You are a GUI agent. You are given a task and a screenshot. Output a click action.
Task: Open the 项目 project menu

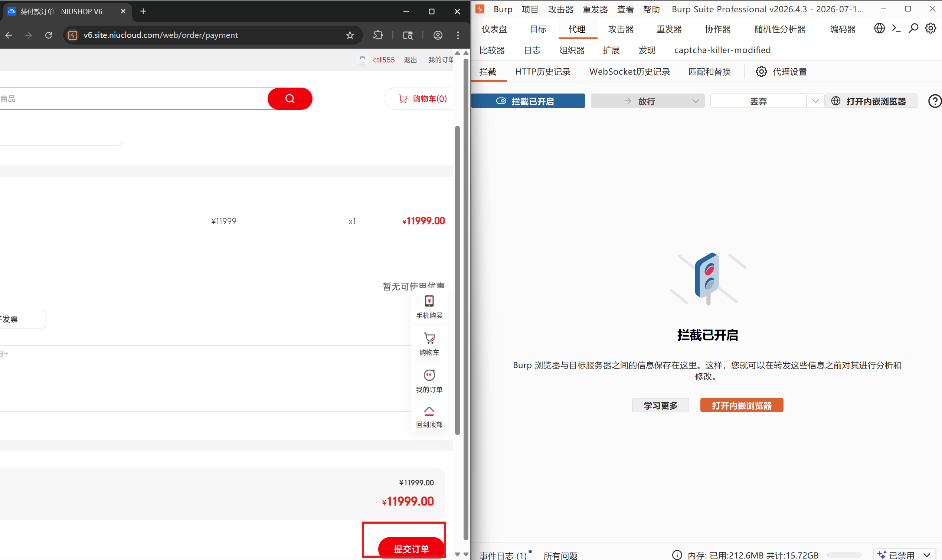(x=530, y=9)
